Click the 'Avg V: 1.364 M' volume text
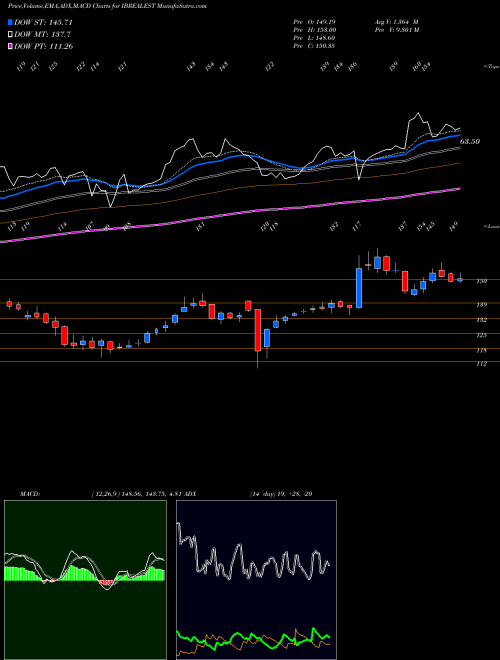The height and width of the screenshot is (660, 500). pyautogui.click(x=396, y=22)
